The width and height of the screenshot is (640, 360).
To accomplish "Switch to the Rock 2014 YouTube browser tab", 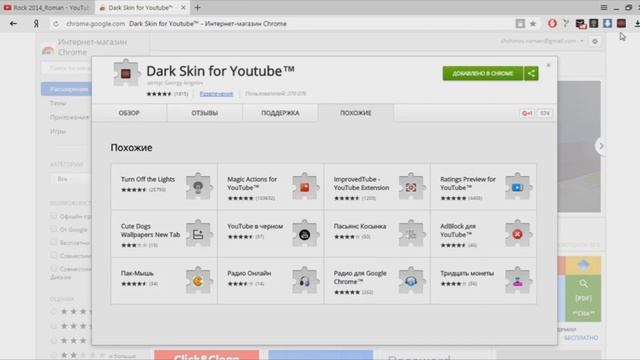I will (47, 7).
